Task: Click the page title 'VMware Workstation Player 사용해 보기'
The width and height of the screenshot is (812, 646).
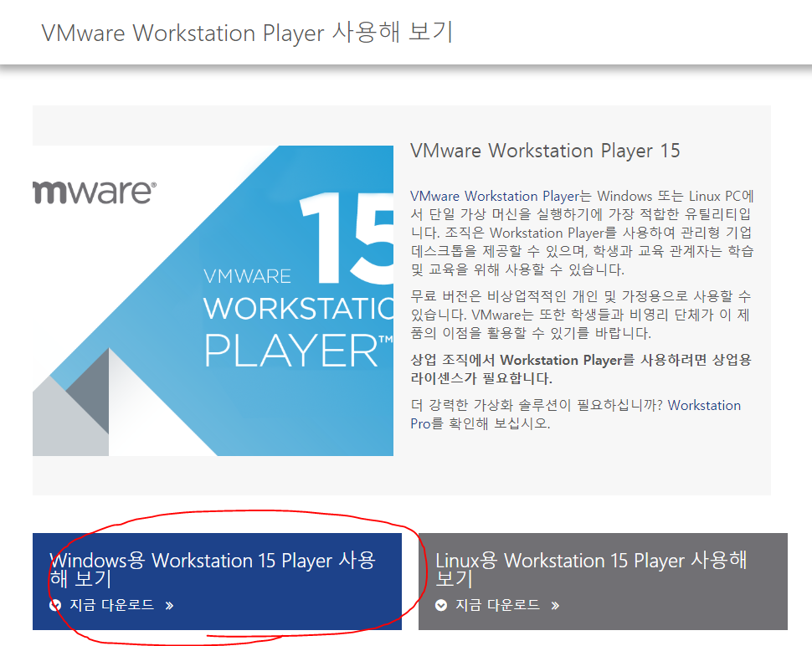Action: coord(248,32)
